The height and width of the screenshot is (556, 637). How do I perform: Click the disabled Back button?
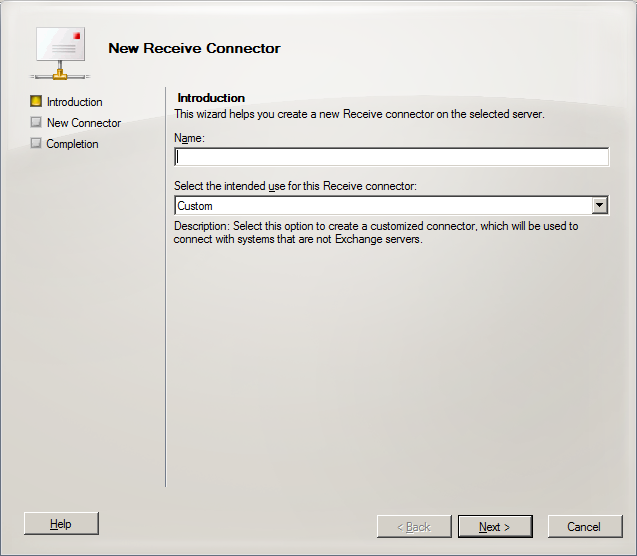point(414,526)
